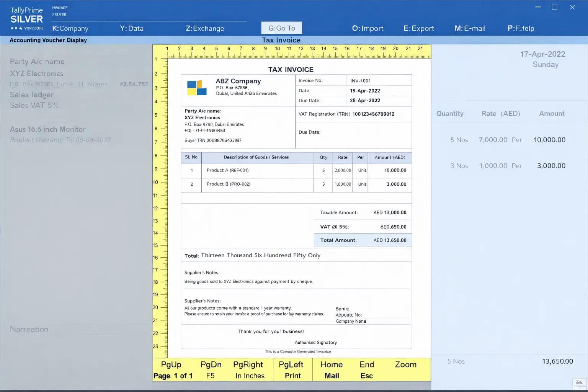Click the Tally icon in the system tray
Viewport: 588px width, 392px height.
click(x=579, y=382)
